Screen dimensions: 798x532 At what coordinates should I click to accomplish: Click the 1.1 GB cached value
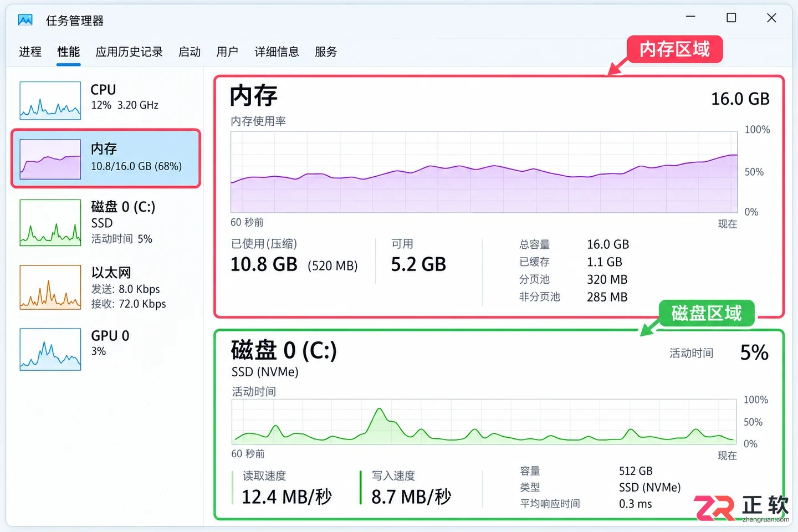[605, 262]
